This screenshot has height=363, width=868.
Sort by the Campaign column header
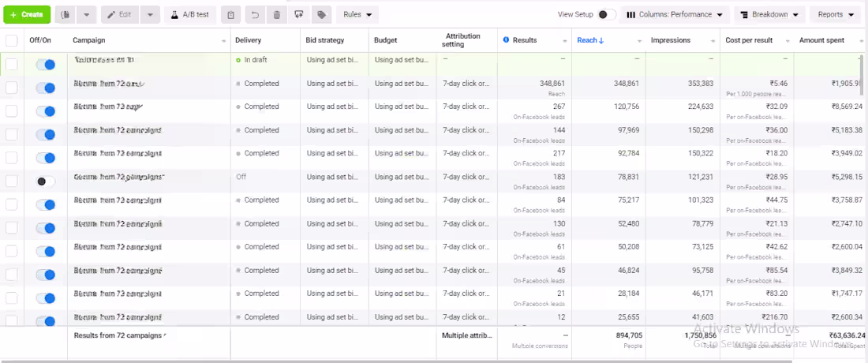tap(88, 40)
